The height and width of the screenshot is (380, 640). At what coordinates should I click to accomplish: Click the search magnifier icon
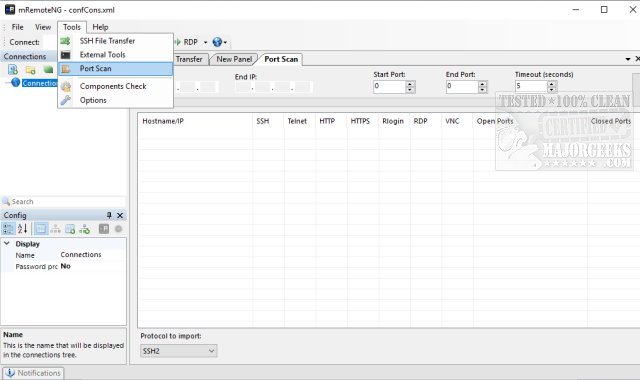click(x=6, y=201)
